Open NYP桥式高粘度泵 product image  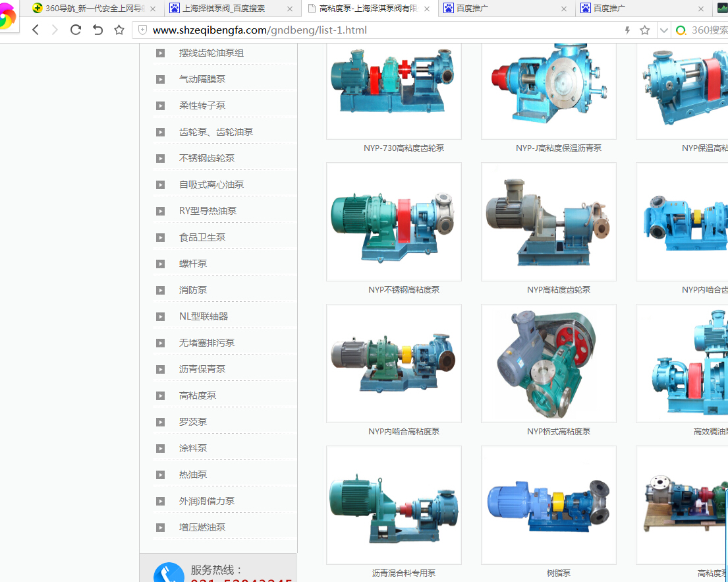point(549,363)
